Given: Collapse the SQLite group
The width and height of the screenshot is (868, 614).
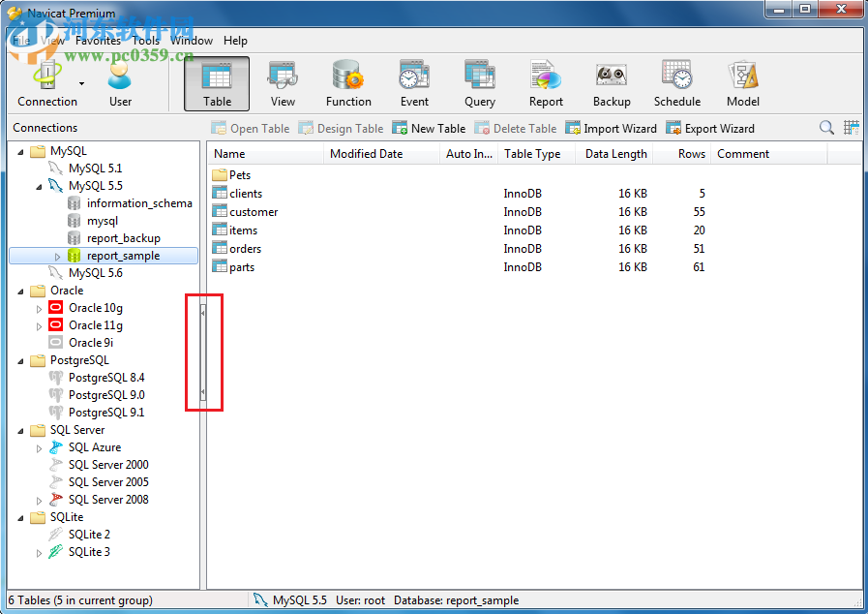Looking at the screenshot, I should 20,518.
